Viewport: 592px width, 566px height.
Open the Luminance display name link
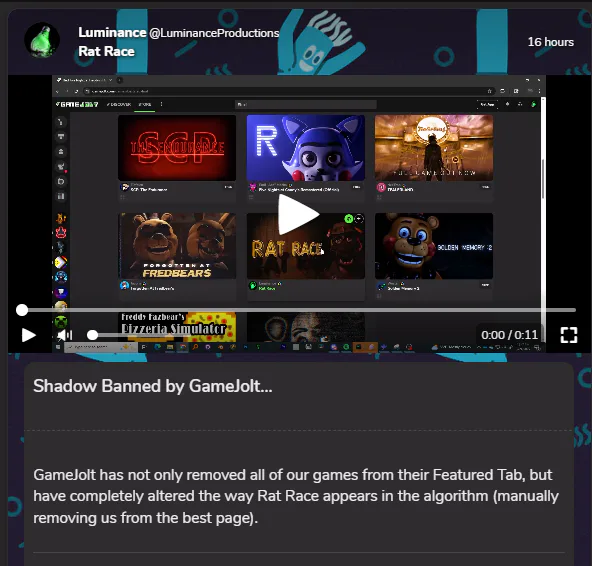click(112, 32)
